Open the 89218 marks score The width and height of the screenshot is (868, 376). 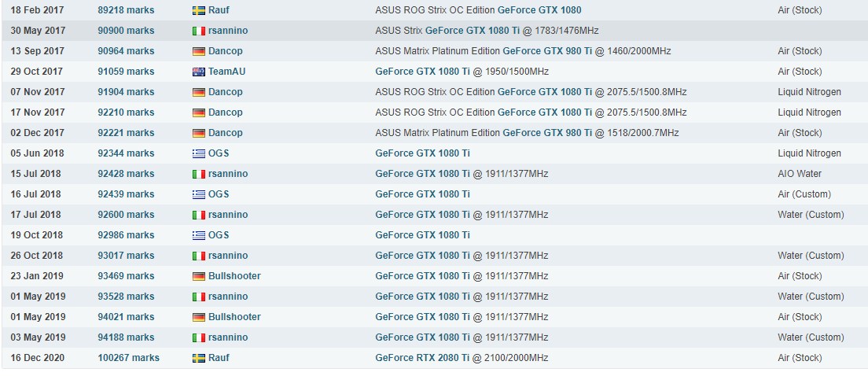[127, 10]
